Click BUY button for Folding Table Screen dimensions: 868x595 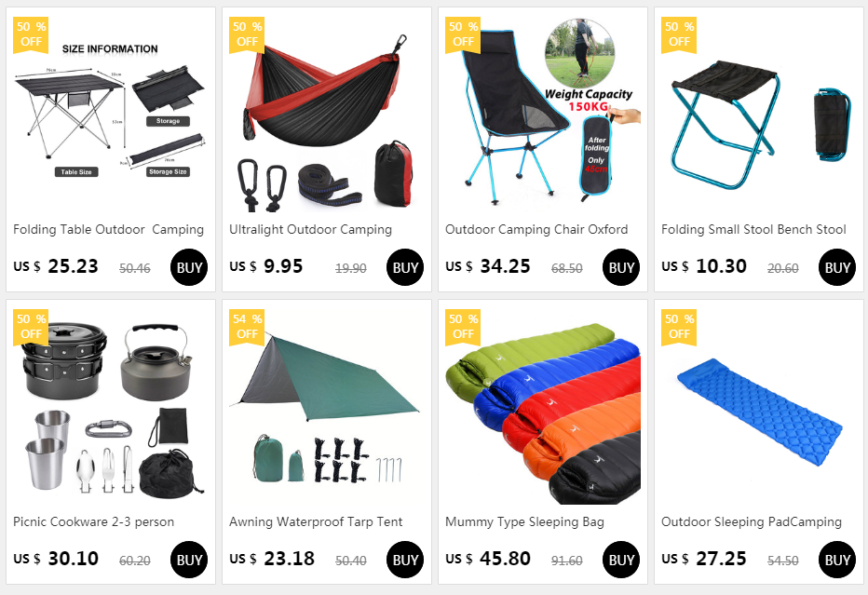pyautogui.click(x=189, y=267)
